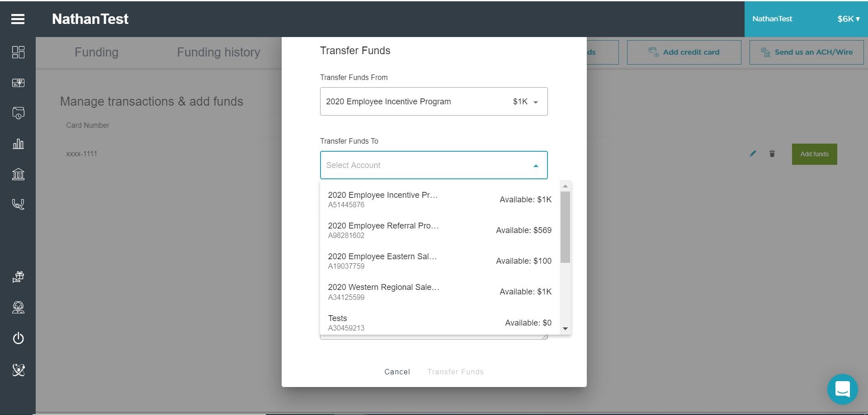Open the headset support icon

point(18,204)
